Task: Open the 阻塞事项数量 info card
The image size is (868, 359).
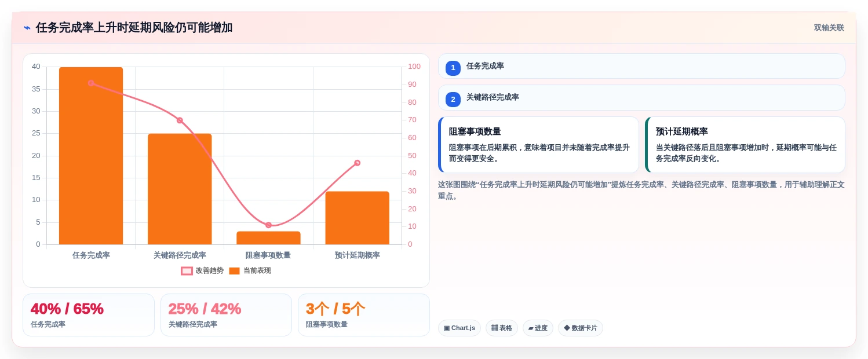Action: click(538, 145)
